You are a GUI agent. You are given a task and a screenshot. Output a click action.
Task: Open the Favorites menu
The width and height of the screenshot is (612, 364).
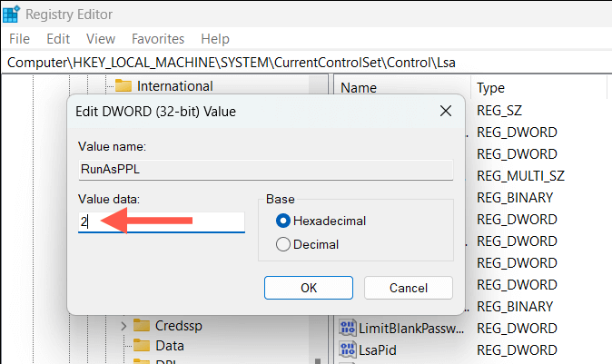pos(158,39)
